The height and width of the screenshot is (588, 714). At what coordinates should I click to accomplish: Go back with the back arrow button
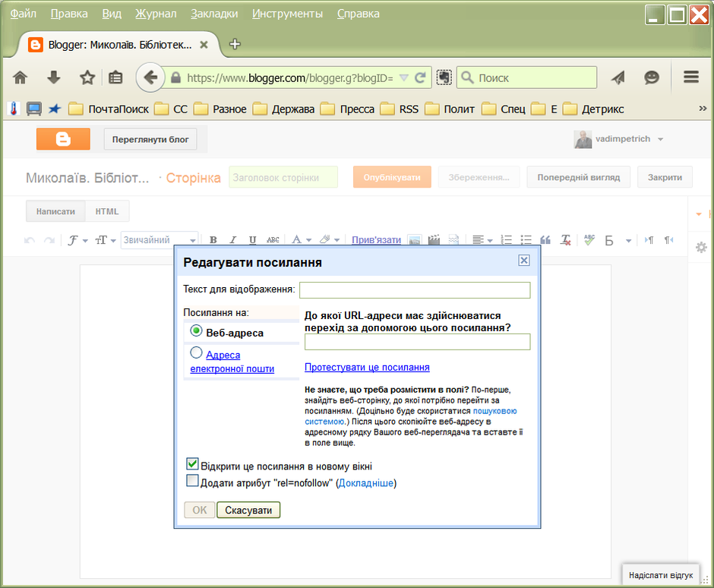coord(150,77)
